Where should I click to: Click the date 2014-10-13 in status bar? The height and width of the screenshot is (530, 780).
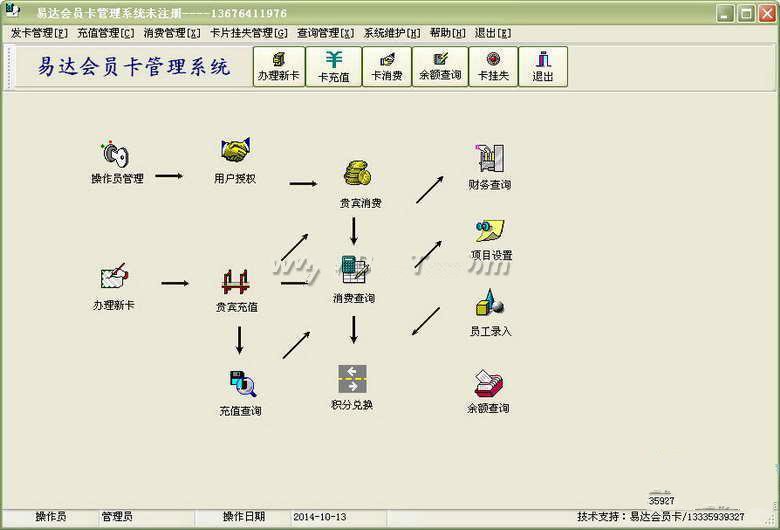pyautogui.click(x=319, y=517)
